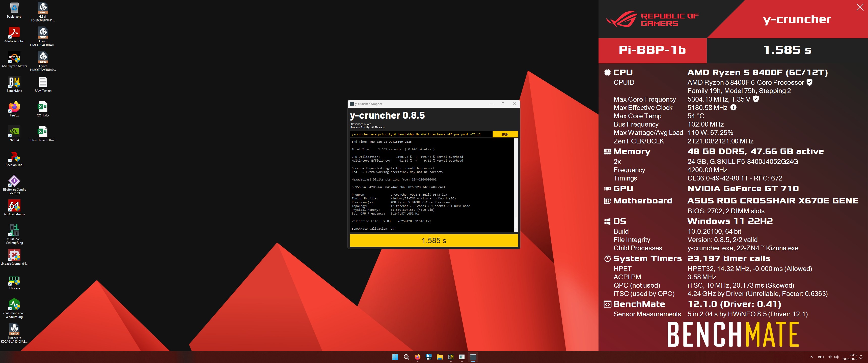Click the Memory heading 48 GB DDR5
The image size is (868, 363).
[755, 152]
